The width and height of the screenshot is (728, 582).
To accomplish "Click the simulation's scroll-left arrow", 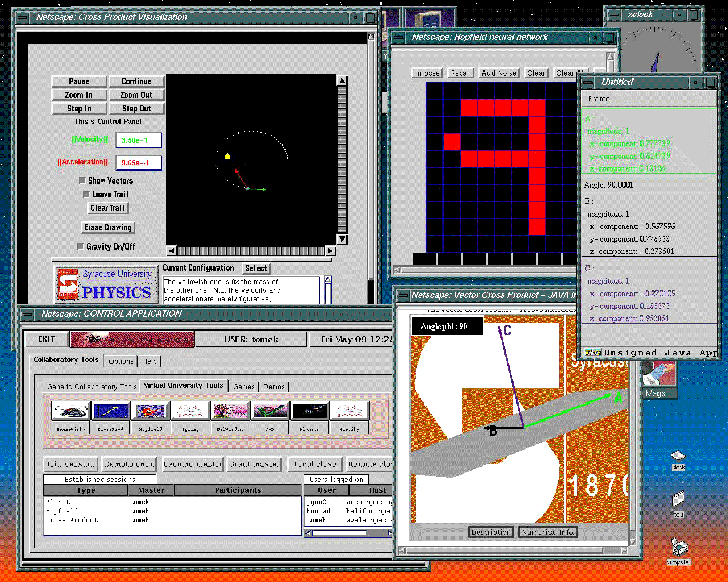I will point(172,251).
